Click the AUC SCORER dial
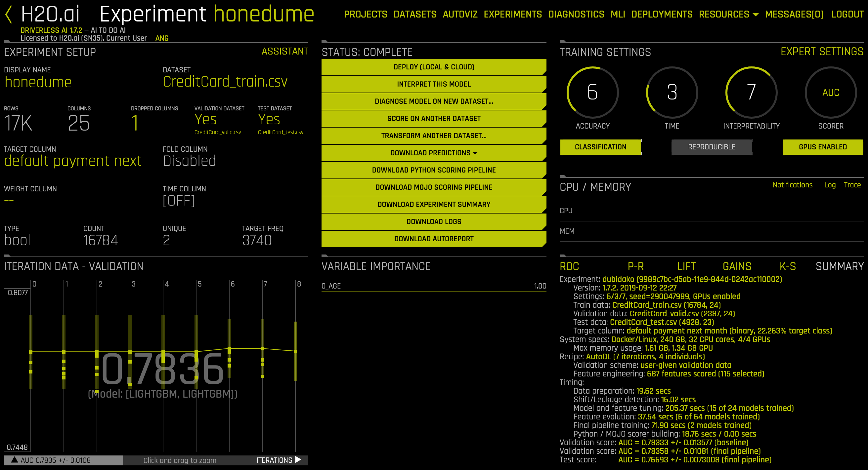 pos(831,92)
